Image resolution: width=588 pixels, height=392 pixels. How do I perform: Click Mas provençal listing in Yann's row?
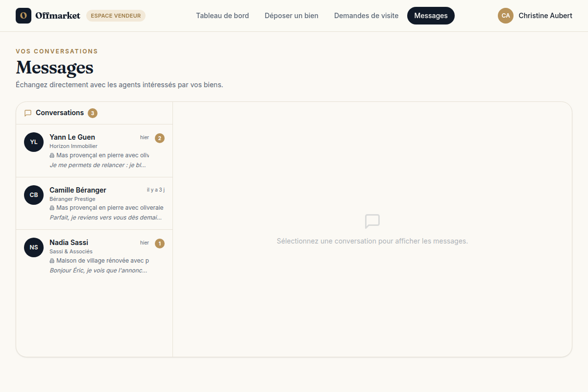click(x=102, y=155)
